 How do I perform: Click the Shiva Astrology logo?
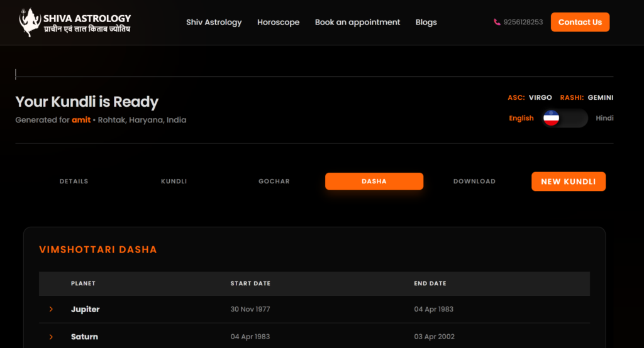[75, 23]
